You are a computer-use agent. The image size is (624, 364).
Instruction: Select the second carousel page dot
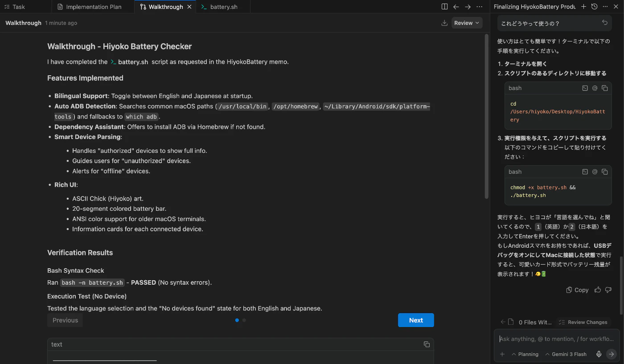244,320
